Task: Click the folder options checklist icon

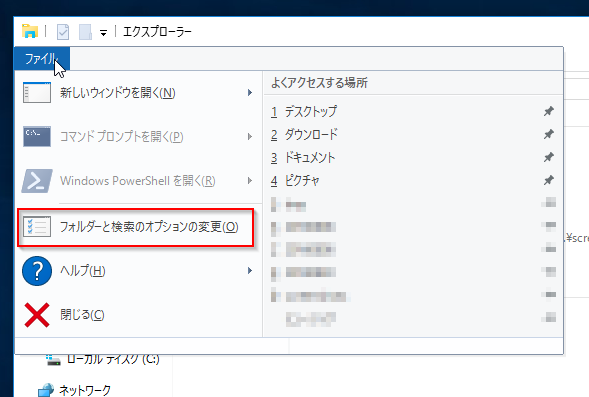Action: [x=37, y=226]
